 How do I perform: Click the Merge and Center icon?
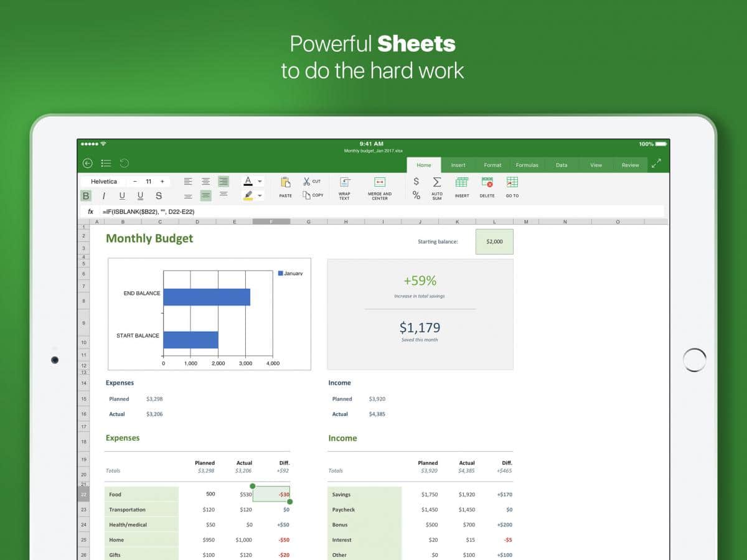click(380, 182)
